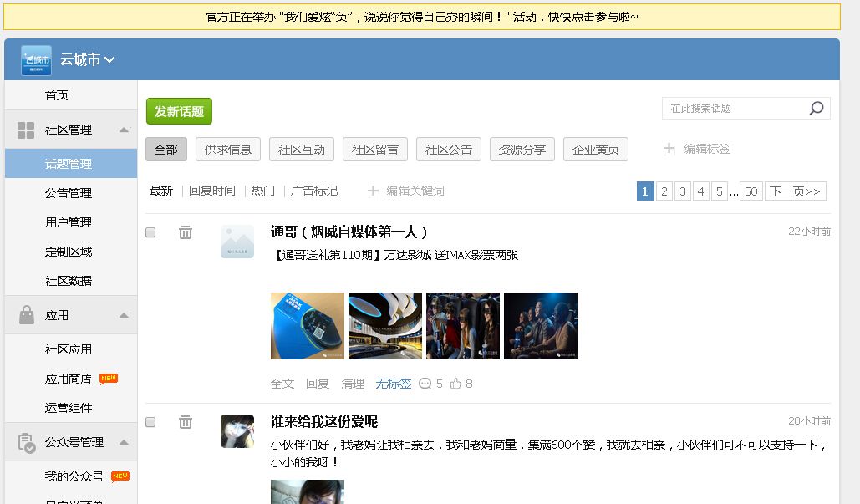Screen dimensions: 860x504
Task: Open the 谁来给我这份爱呢 post title
Action: click(x=324, y=422)
